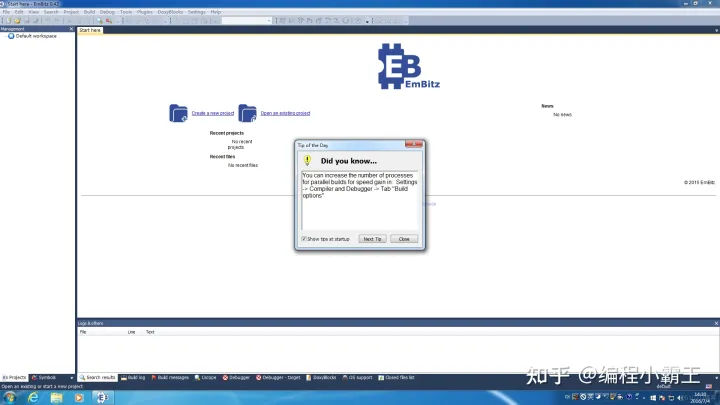Close the Management panel
720x405 pixels.
pyautogui.click(x=71, y=29)
